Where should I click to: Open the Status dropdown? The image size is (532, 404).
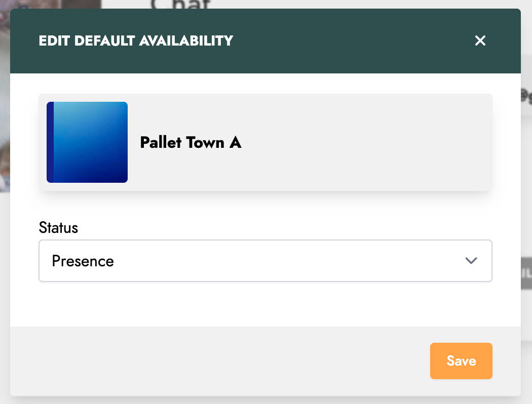pos(265,261)
